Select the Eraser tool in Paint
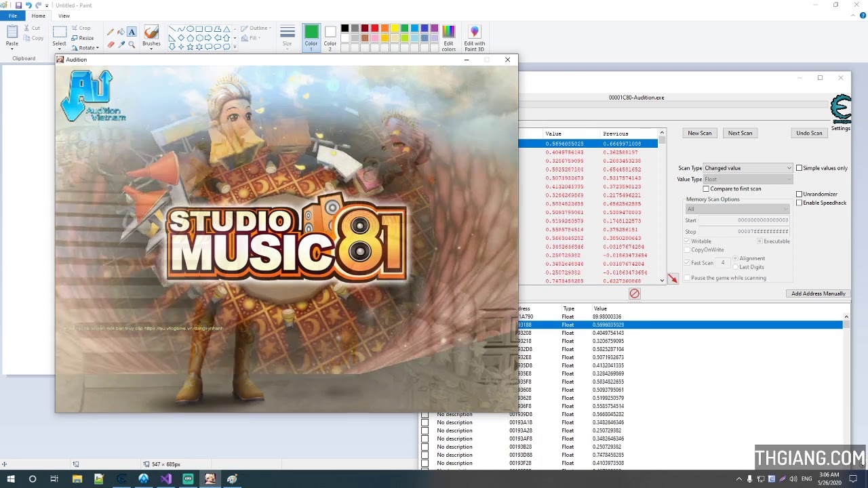 coord(111,44)
